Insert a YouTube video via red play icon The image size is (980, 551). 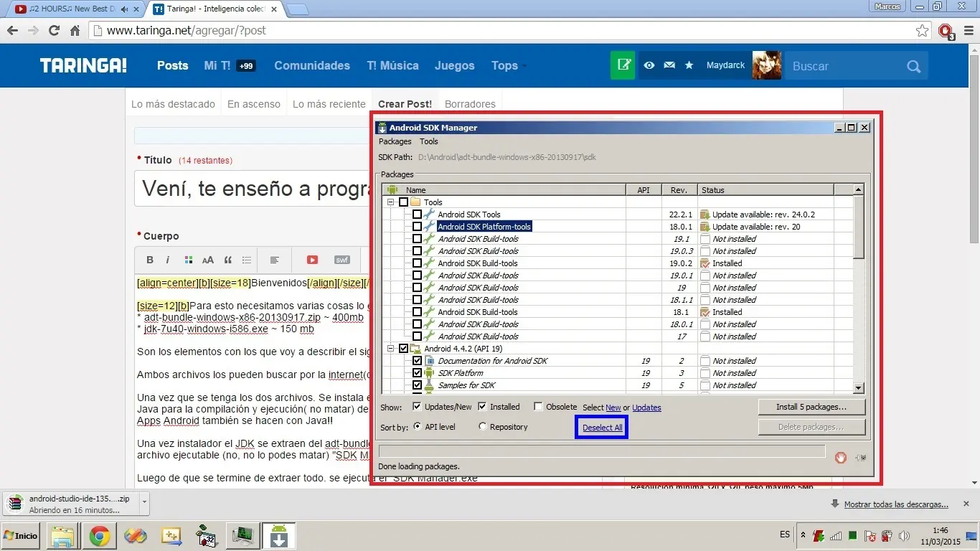tap(312, 260)
